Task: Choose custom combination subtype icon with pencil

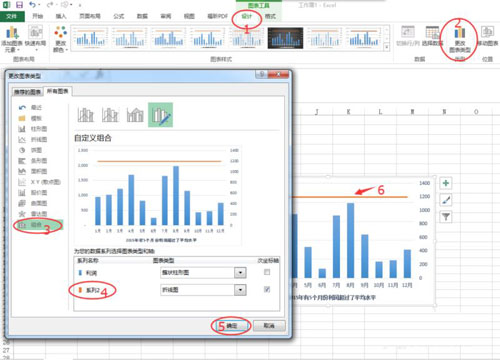Action: click(x=160, y=115)
